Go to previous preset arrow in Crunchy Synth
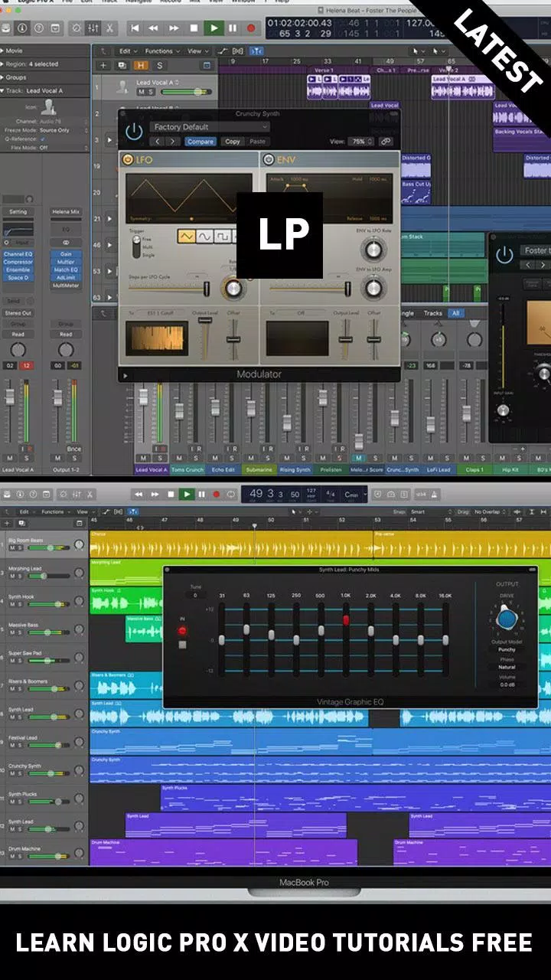This screenshot has width=551, height=980. pyautogui.click(x=158, y=142)
